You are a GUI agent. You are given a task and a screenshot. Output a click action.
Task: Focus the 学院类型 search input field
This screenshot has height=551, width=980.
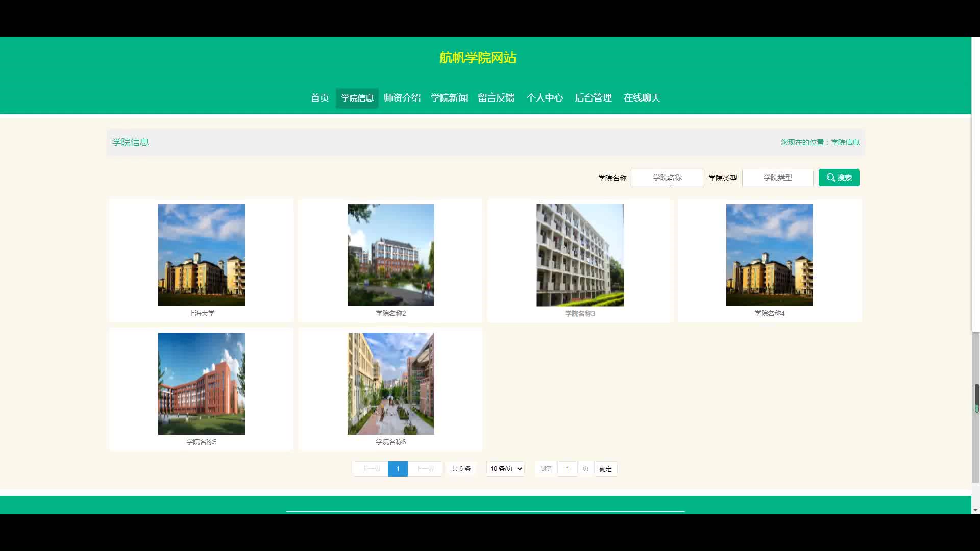[777, 178]
